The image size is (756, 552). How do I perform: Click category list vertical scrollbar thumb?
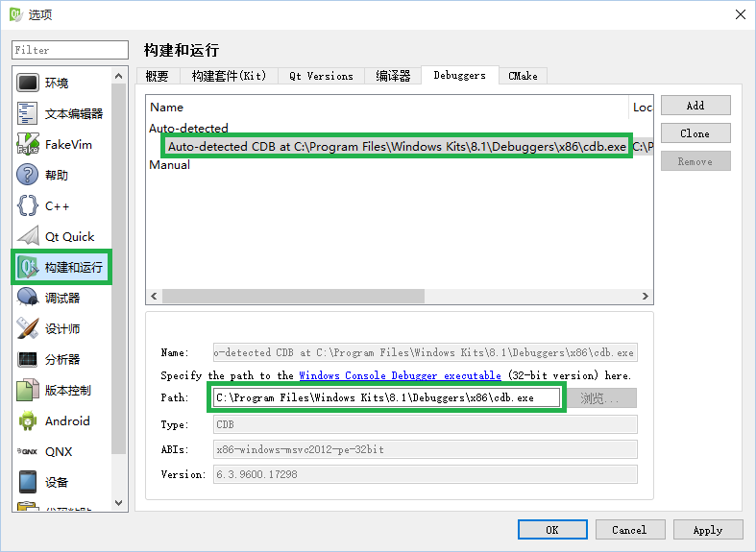(x=118, y=269)
